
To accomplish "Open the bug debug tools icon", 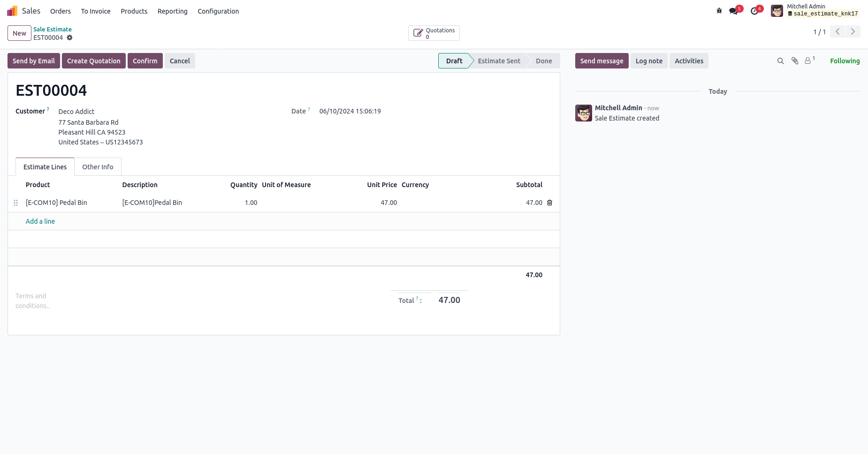I will tap(719, 11).
